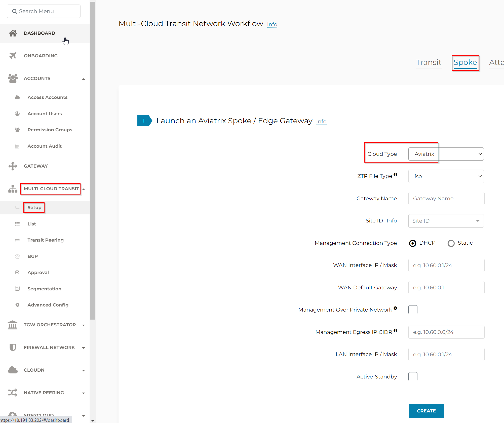Image resolution: width=504 pixels, height=423 pixels.
Task: Click the Search Menu input field
Action: [x=44, y=11]
